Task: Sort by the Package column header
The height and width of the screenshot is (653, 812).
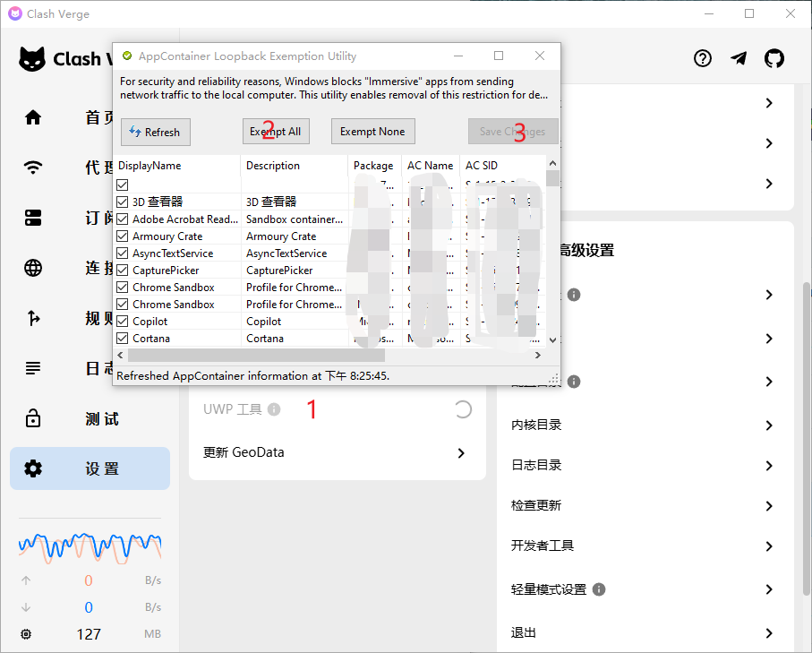Action: point(375,166)
